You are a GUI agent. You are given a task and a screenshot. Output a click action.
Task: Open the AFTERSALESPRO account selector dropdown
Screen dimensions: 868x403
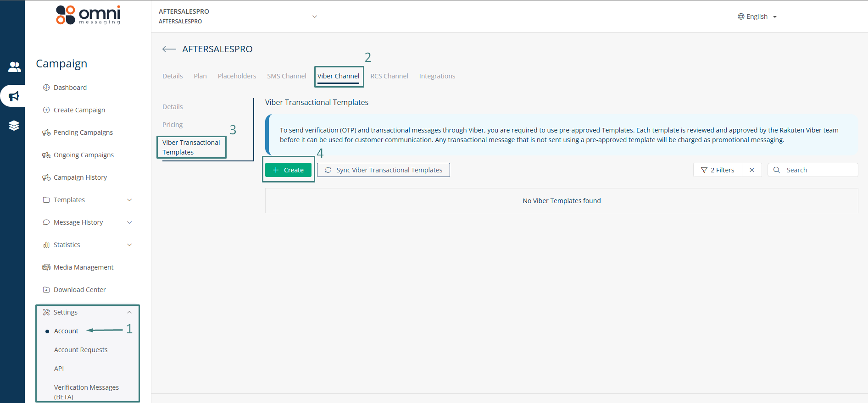(238, 17)
